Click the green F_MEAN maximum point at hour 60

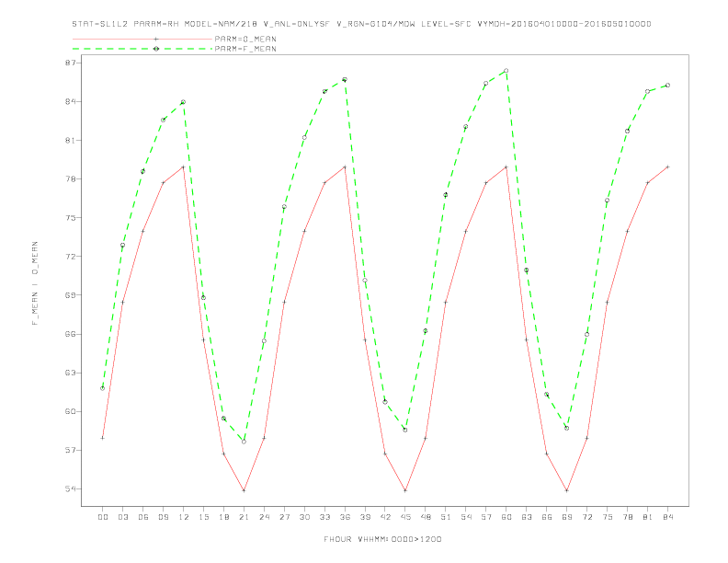(x=506, y=71)
